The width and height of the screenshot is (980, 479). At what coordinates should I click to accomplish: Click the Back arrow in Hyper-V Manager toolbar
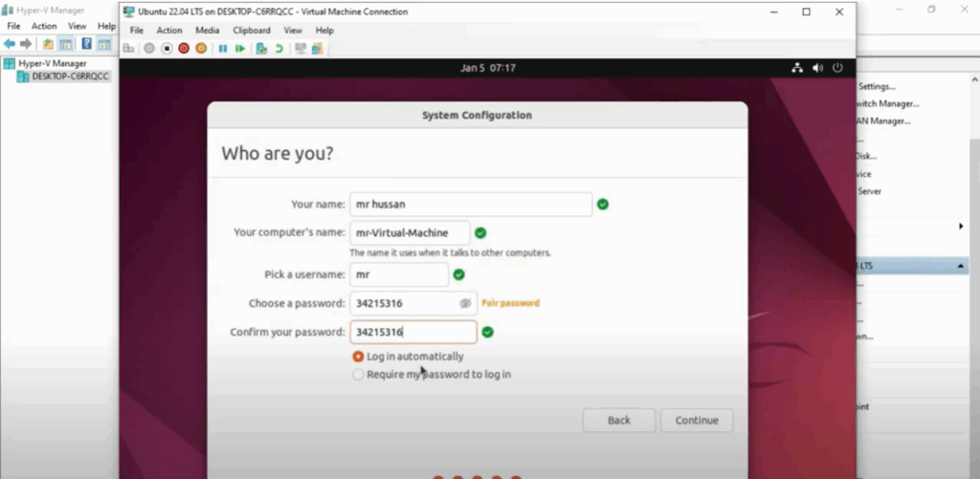pyautogui.click(x=10, y=44)
